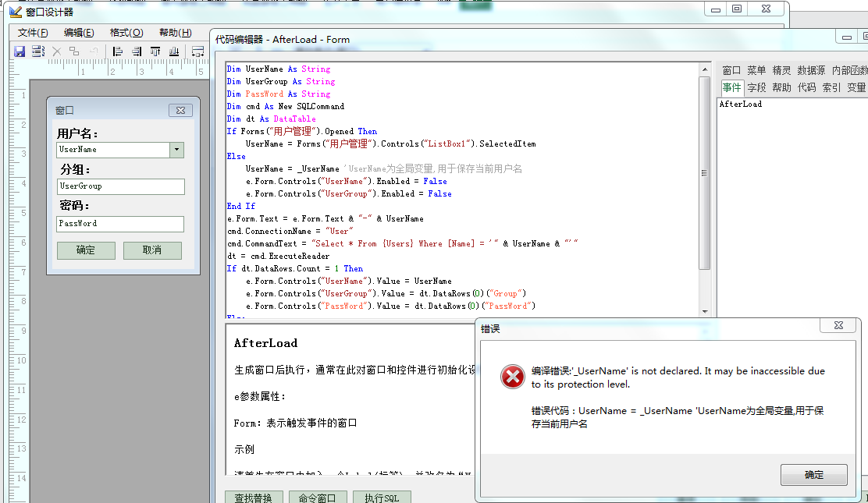Click the align top edges icon
This screenshot has height=503, width=868.
point(155,51)
